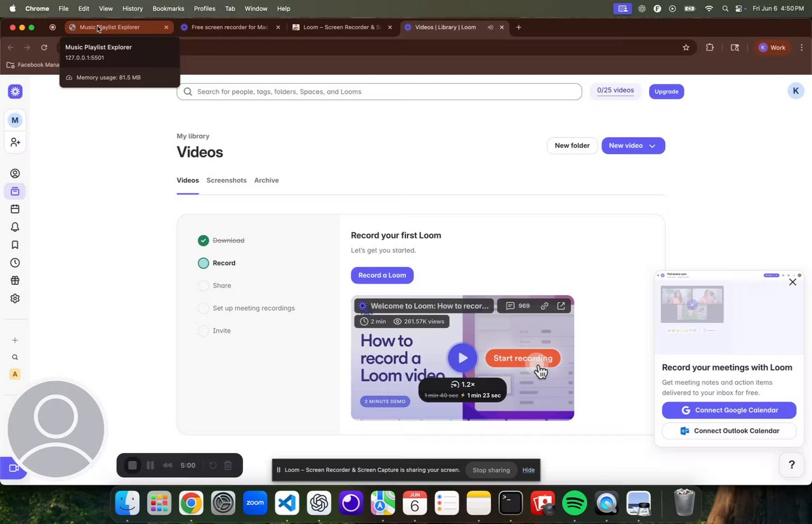This screenshot has width=812, height=524.
Task: Open the Profiles menu in menu bar
Action: 204,8
